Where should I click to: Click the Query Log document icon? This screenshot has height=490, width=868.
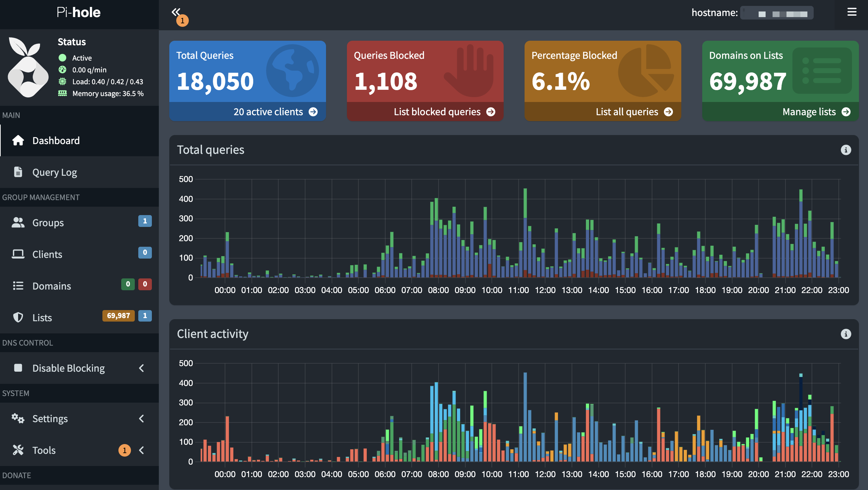coord(18,172)
